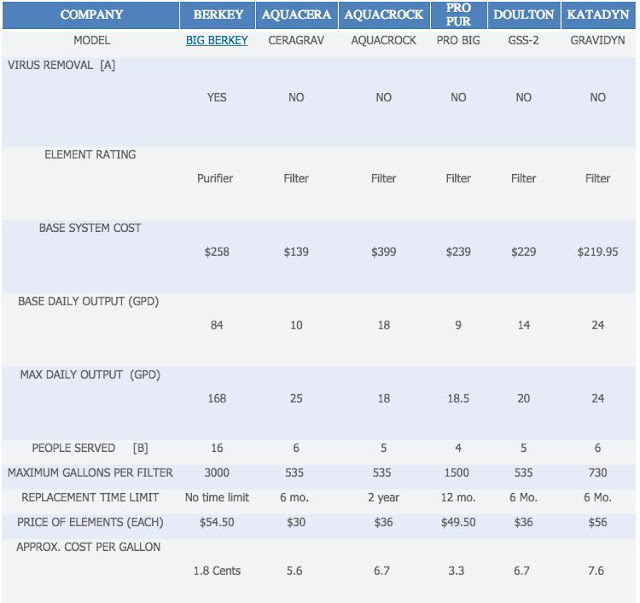Select the KATADYN column header
This screenshot has width=640, height=603.
click(598, 15)
